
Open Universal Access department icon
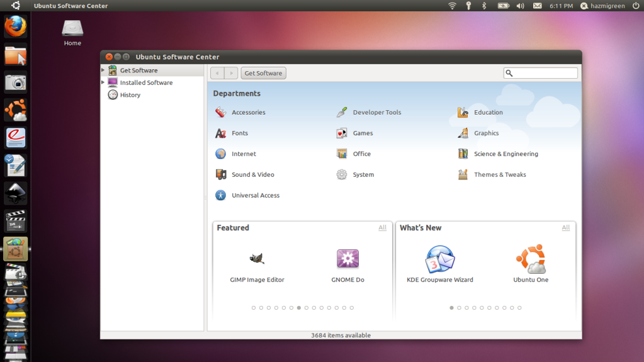click(220, 195)
